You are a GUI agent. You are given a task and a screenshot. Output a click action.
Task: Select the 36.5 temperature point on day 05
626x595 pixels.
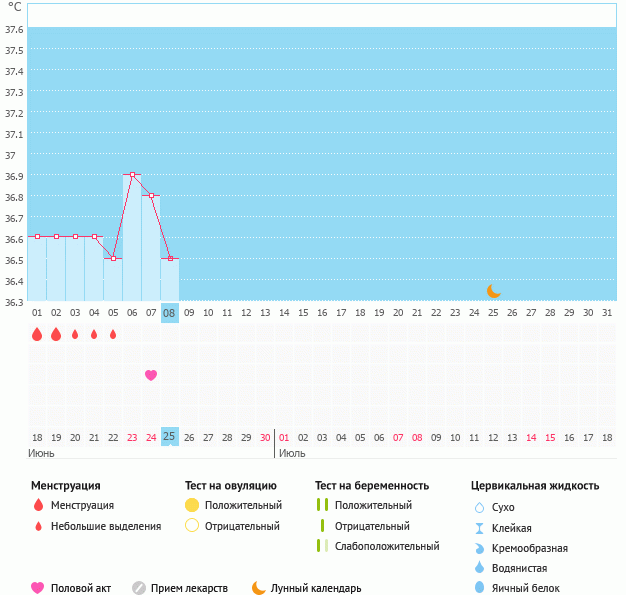click(x=113, y=259)
